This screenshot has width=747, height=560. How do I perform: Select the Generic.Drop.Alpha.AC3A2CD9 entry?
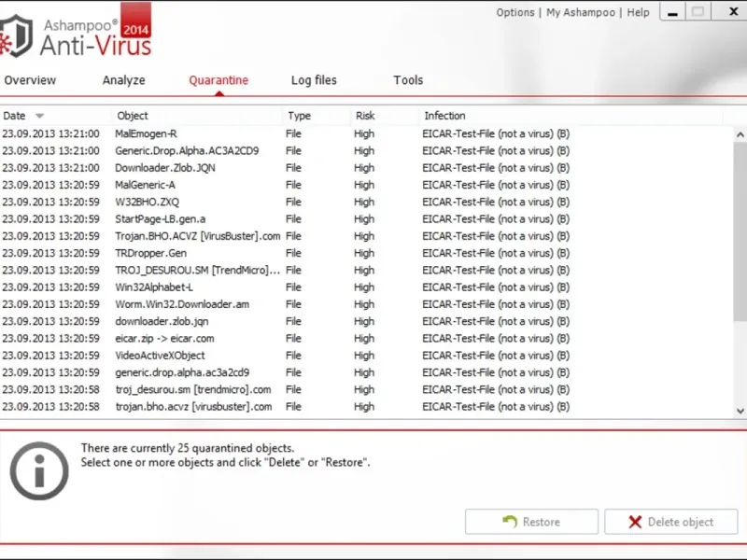367,151
